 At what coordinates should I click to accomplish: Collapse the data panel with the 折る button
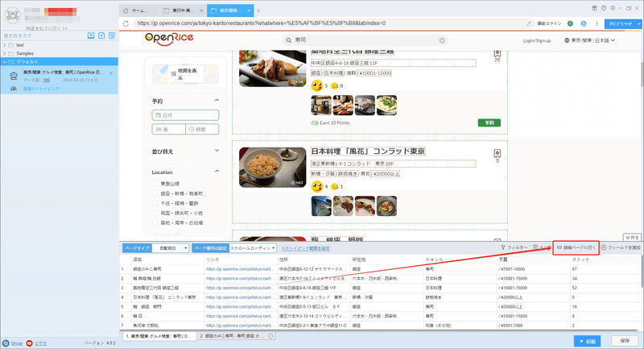(x=632, y=237)
